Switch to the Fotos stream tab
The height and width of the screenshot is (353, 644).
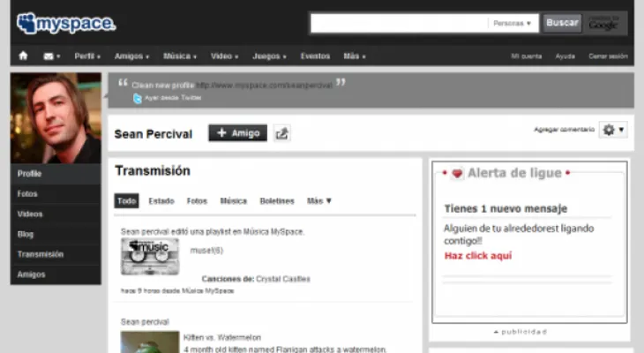click(197, 201)
